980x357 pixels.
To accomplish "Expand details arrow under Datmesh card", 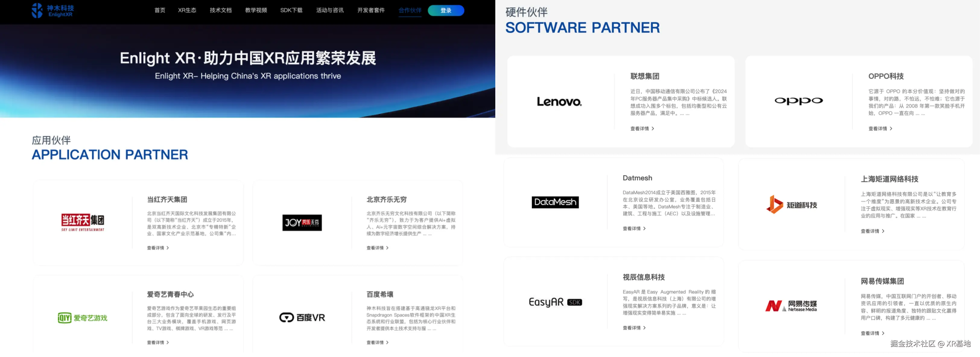I will [644, 229].
